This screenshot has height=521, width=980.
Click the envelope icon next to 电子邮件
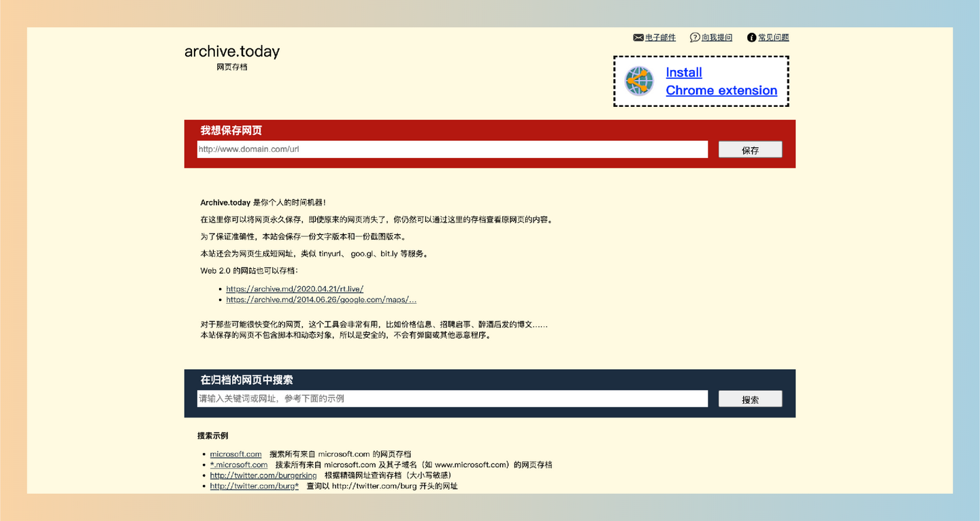[638, 37]
